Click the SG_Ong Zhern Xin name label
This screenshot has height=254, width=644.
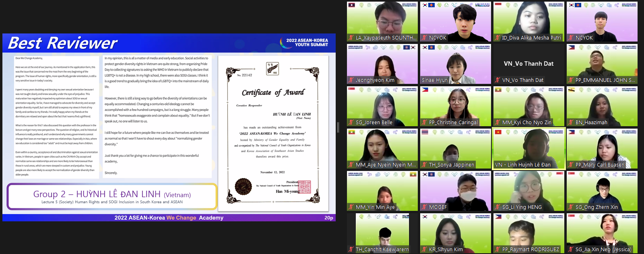[x=596, y=207]
